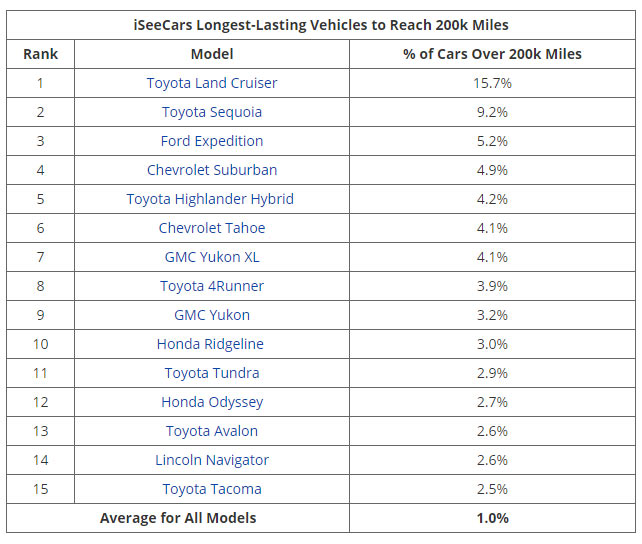This screenshot has height=544, width=642.
Task: Click the % of Cars Over 200k Miles header
Action: tap(492, 54)
